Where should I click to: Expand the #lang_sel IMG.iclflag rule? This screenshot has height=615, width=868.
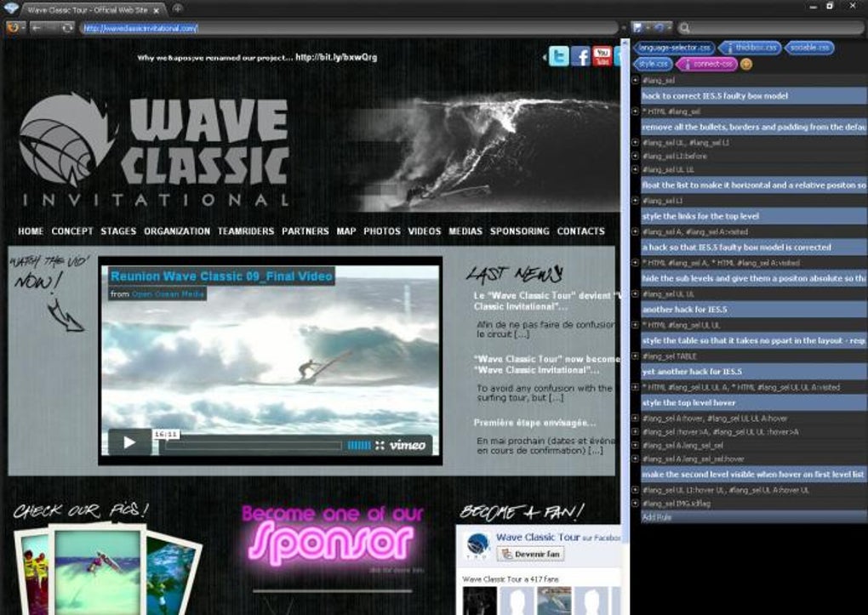pyautogui.click(x=636, y=504)
